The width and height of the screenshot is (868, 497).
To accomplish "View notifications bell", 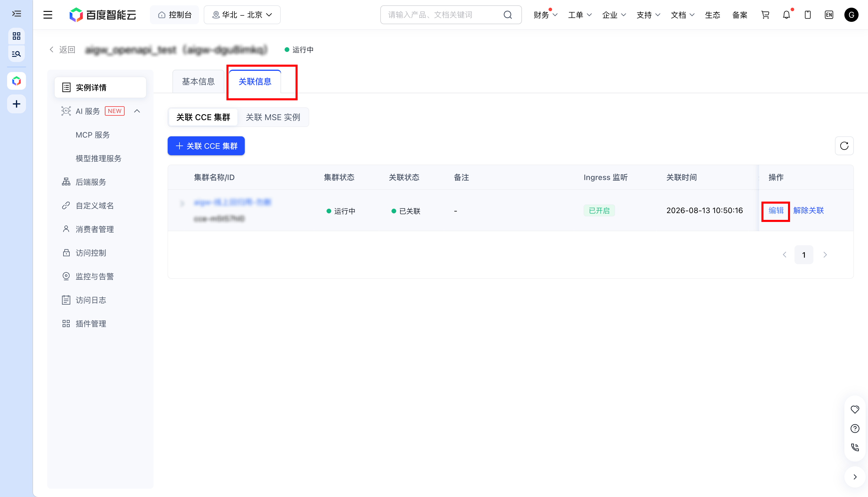I will (x=787, y=15).
